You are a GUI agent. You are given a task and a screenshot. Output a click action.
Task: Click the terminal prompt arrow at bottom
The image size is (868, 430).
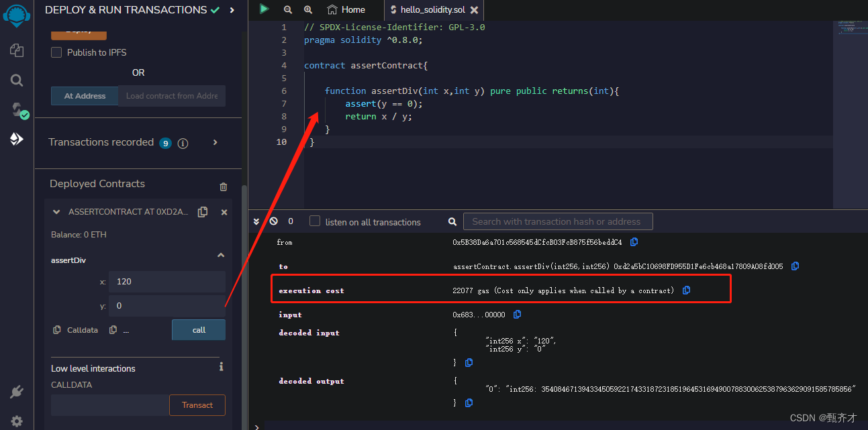coord(256,426)
